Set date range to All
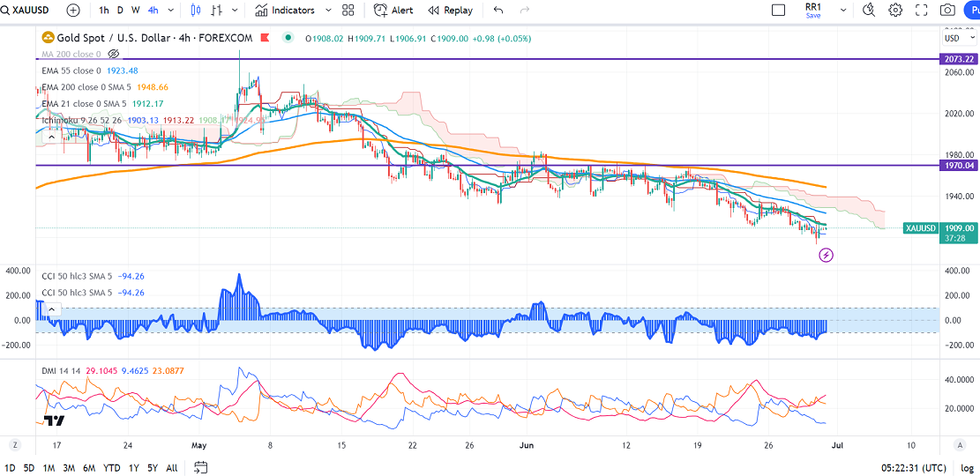 click(x=172, y=467)
